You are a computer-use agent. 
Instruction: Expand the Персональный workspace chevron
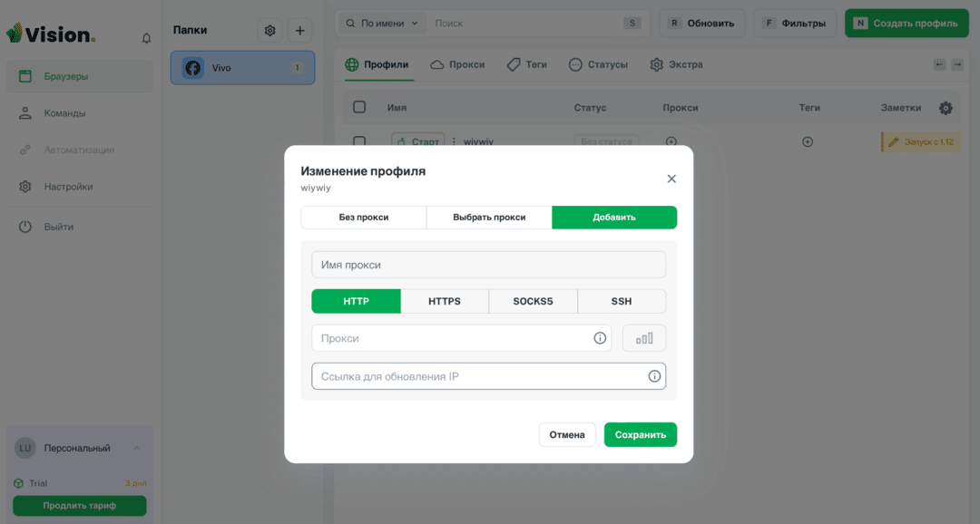pyautogui.click(x=137, y=448)
